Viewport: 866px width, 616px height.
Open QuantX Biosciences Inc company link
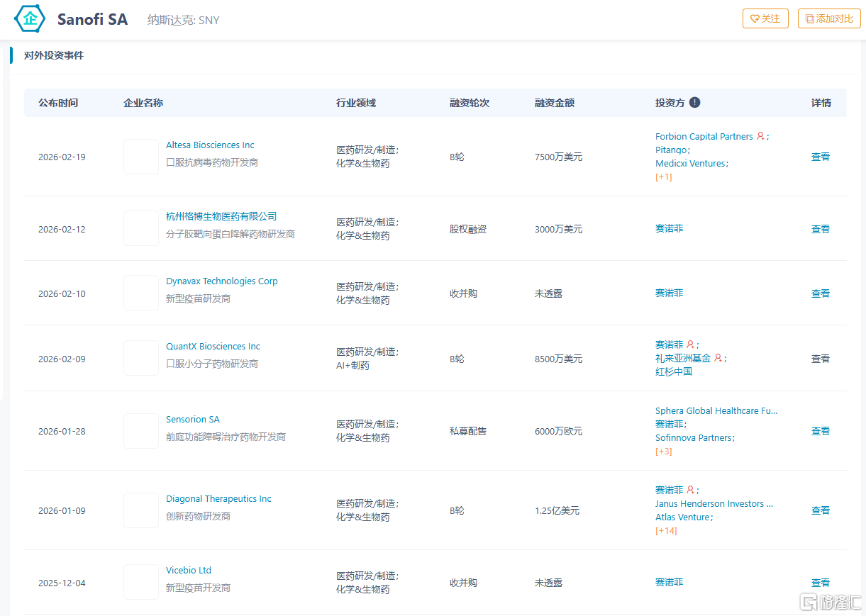click(213, 346)
